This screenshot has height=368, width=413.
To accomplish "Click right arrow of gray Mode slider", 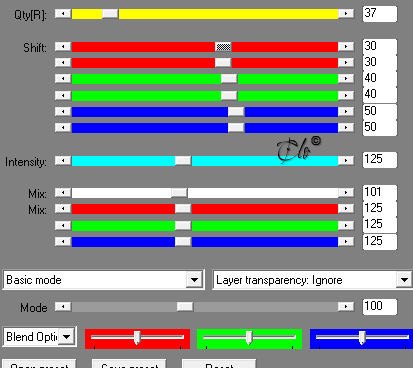I will 346,306.
